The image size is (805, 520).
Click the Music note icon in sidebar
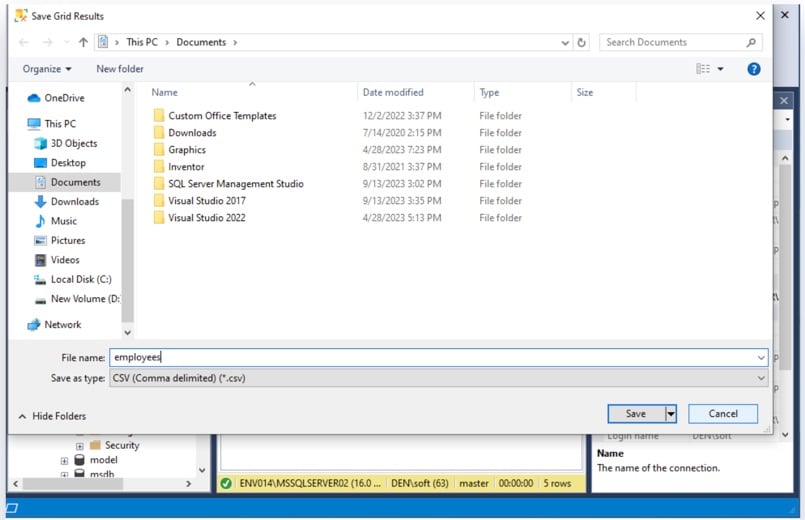coord(40,221)
